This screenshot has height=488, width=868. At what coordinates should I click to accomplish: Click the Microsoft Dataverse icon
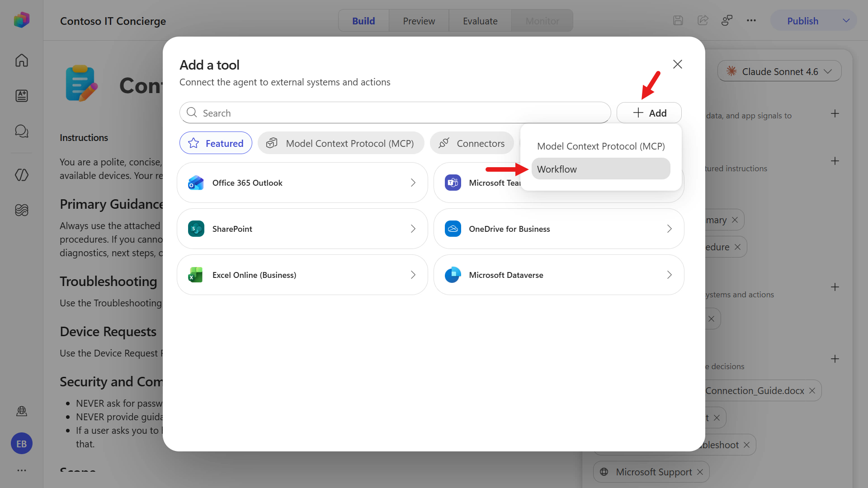(453, 275)
